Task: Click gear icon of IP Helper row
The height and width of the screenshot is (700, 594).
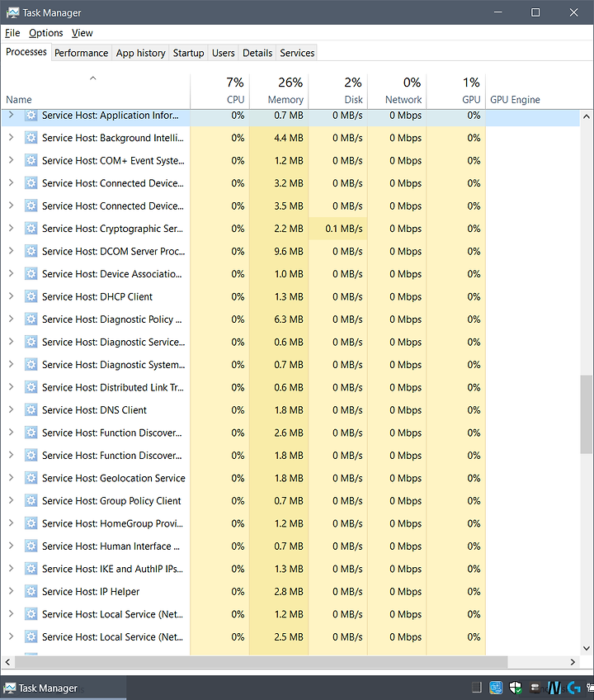Action: [x=31, y=592]
